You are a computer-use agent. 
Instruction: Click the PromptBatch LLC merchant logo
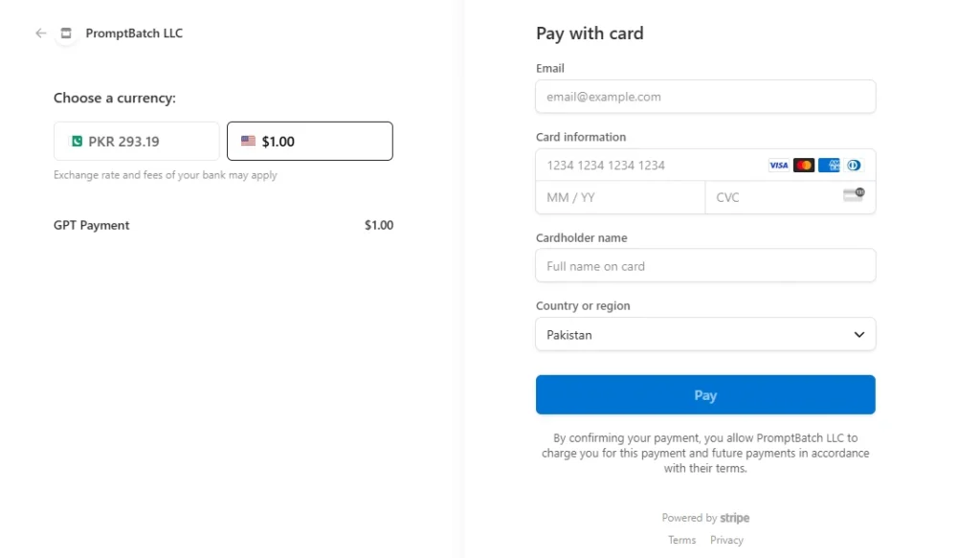pyautogui.click(x=66, y=33)
